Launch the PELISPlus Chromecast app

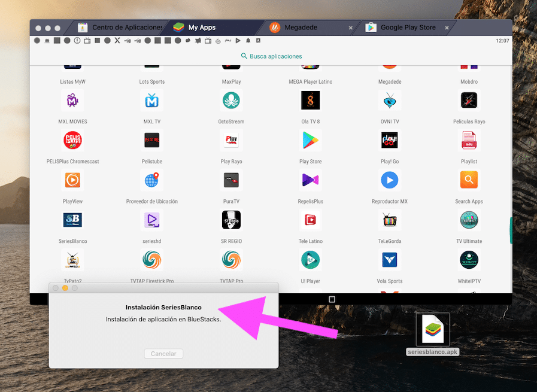(x=72, y=141)
